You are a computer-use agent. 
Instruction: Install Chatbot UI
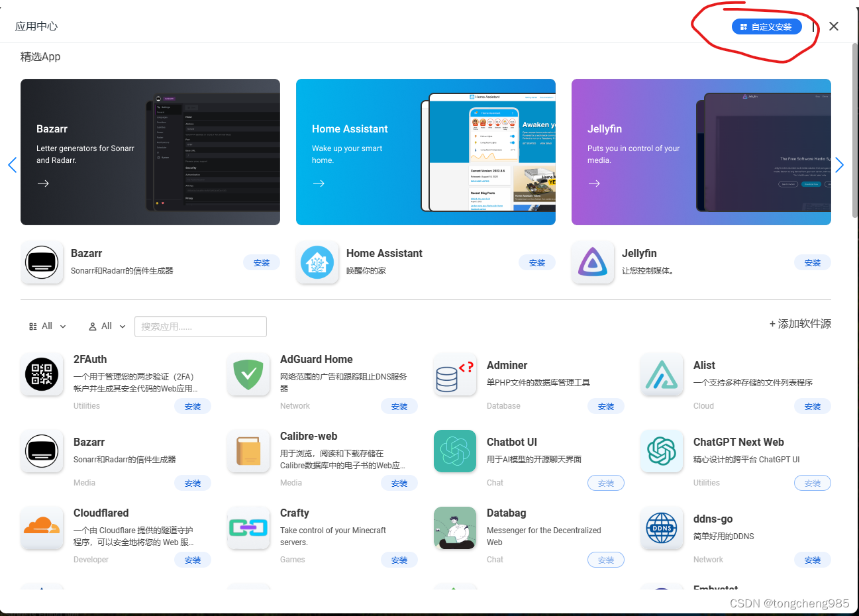(x=606, y=484)
